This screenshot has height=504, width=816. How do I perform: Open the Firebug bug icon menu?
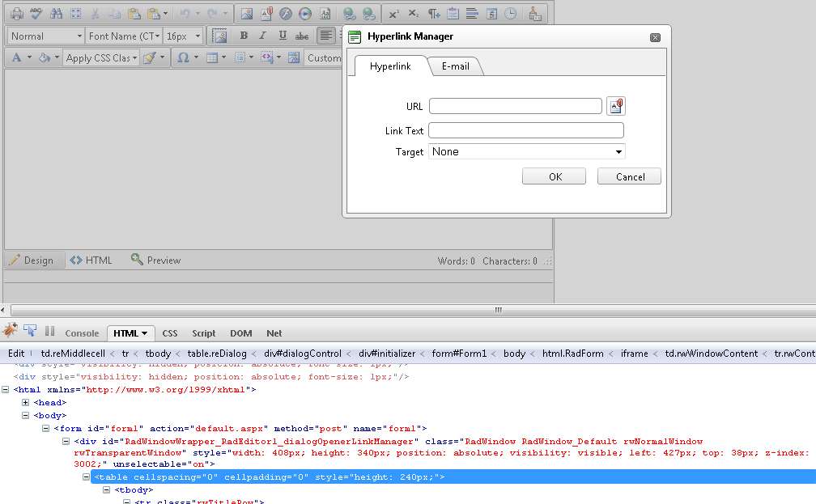pos(10,330)
